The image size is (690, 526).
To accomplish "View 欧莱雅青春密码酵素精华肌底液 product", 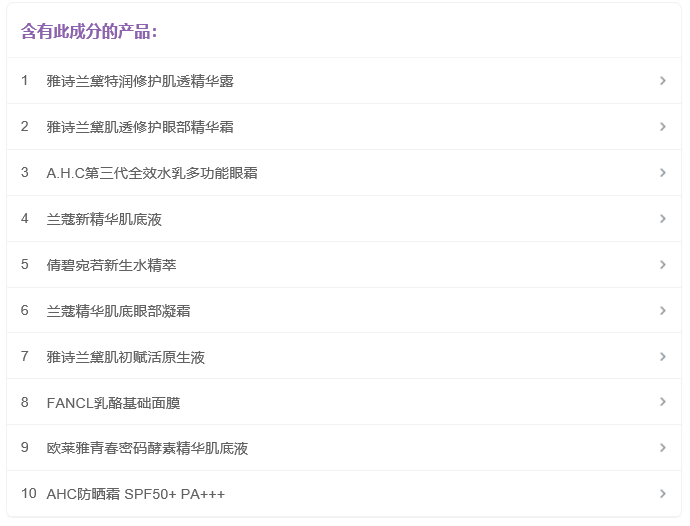I will [x=147, y=448].
